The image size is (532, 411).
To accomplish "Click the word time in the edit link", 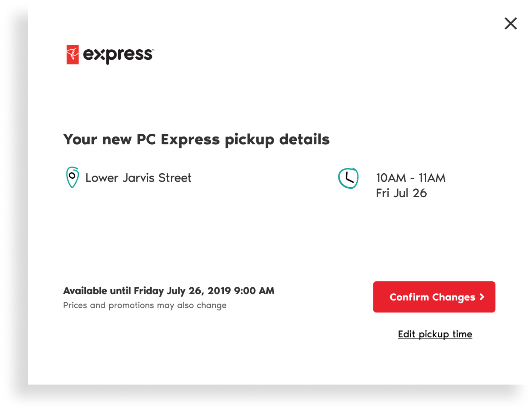I will (x=462, y=334).
